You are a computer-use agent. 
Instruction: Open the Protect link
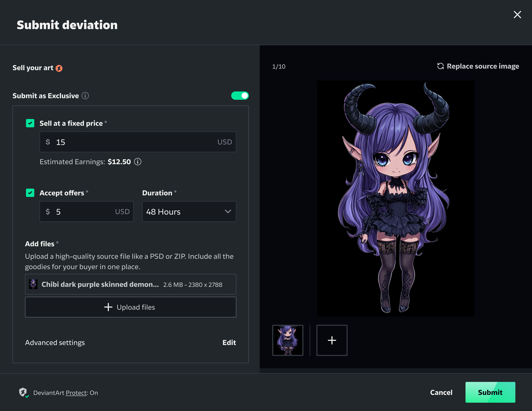(76, 393)
